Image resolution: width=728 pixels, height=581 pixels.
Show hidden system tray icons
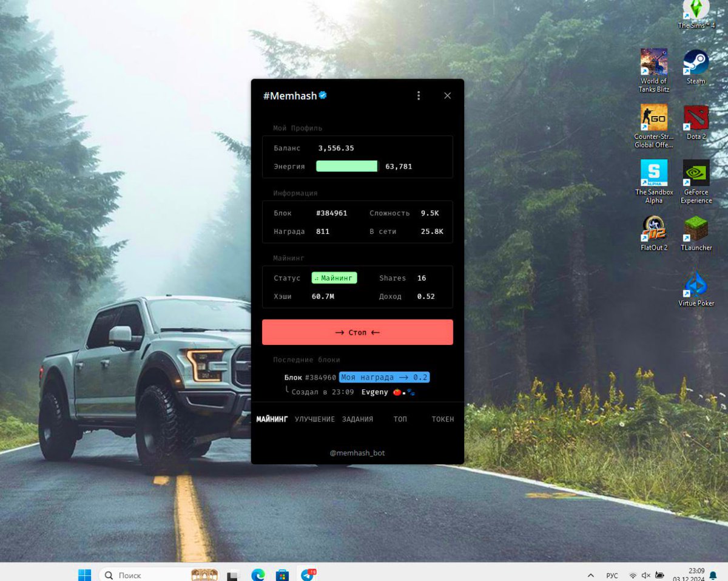click(x=590, y=575)
